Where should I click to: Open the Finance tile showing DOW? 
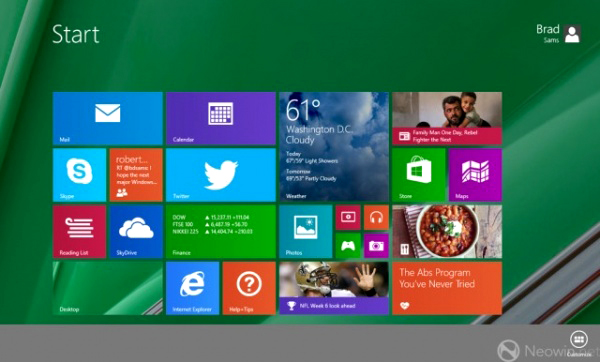[221, 232]
